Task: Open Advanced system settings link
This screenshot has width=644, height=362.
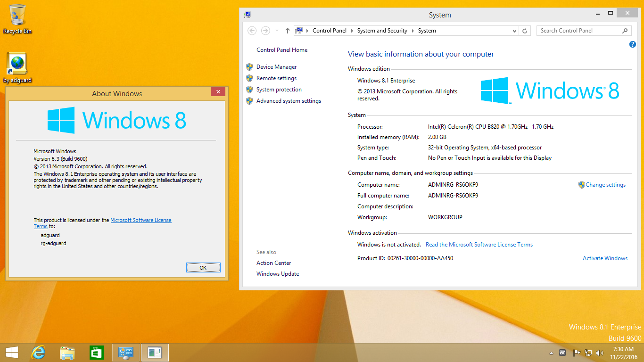Action: pos(289,101)
